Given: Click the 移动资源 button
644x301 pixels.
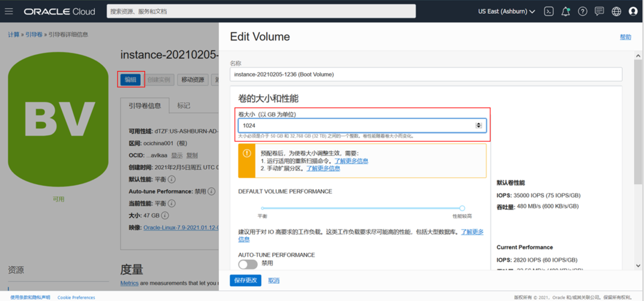Looking at the screenshot, I should coord(193,80).
